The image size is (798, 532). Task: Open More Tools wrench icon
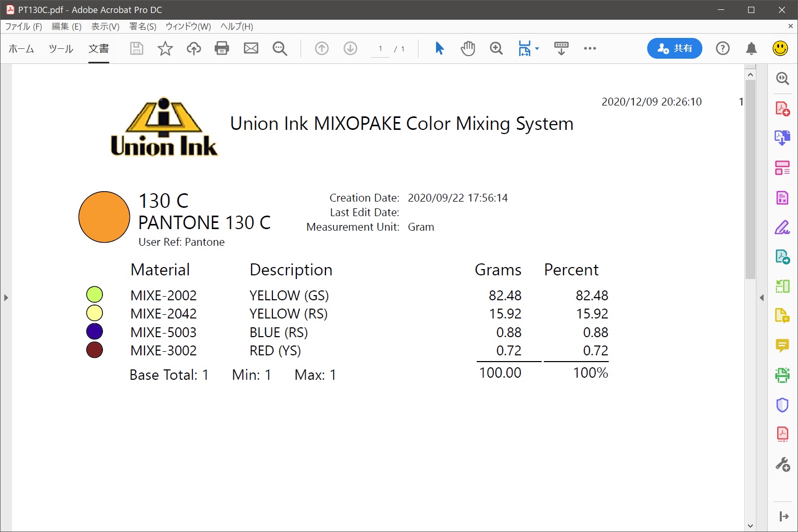click(782, 464)
